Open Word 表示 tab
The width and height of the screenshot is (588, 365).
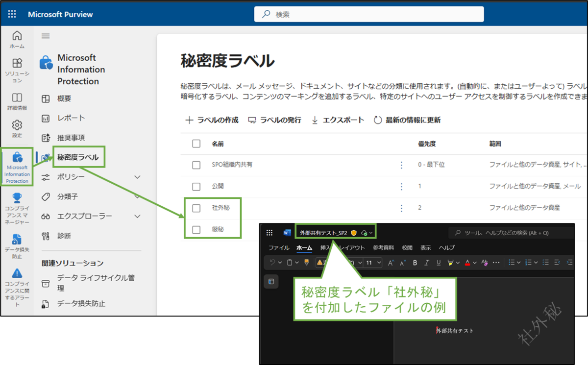(x=426, y=248)
